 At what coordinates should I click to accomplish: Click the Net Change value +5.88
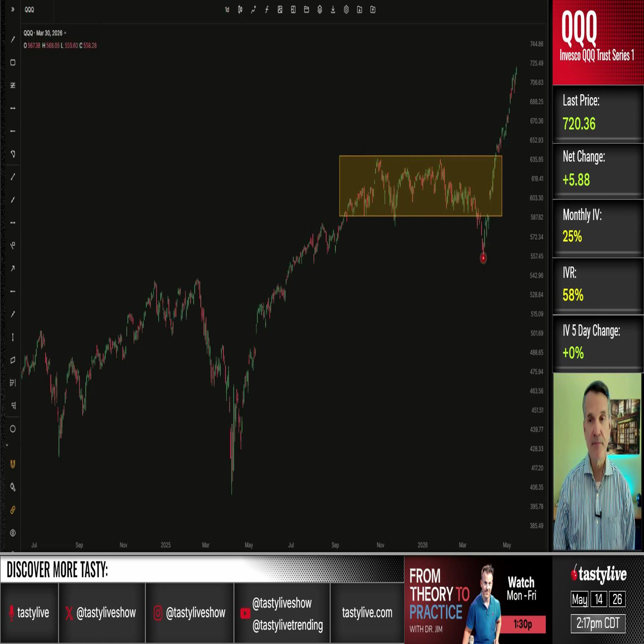(x=576, y=180)
